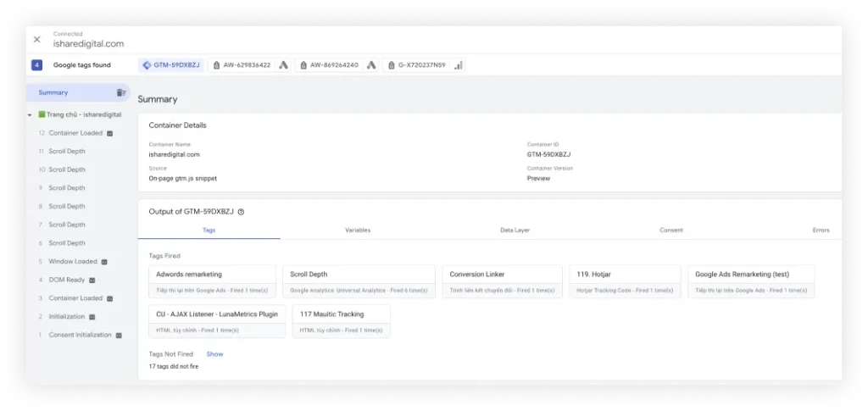Switch to the Errors tab
This screenshot has width=868, height=411.
point(821,230)
